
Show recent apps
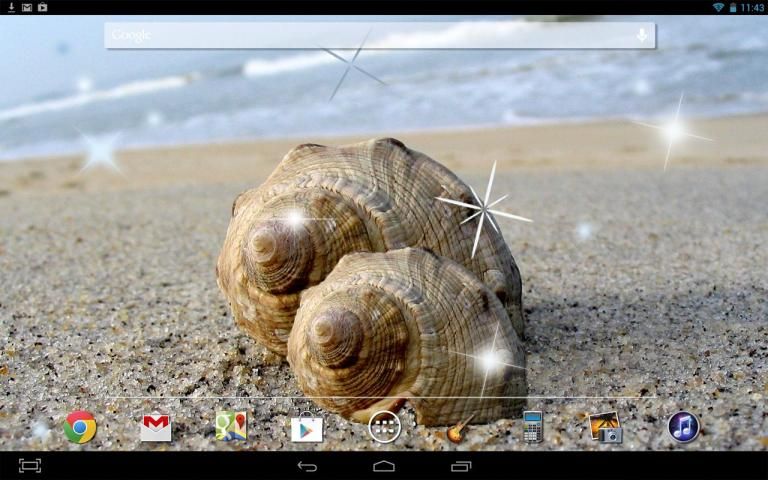[x=461, y=466]
